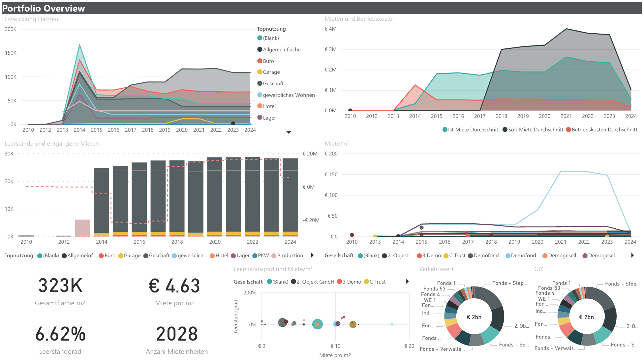Click Fonds - Step label in Verkehrswert donut
This screenshot has width=644, height=360.
pos(509,283)
